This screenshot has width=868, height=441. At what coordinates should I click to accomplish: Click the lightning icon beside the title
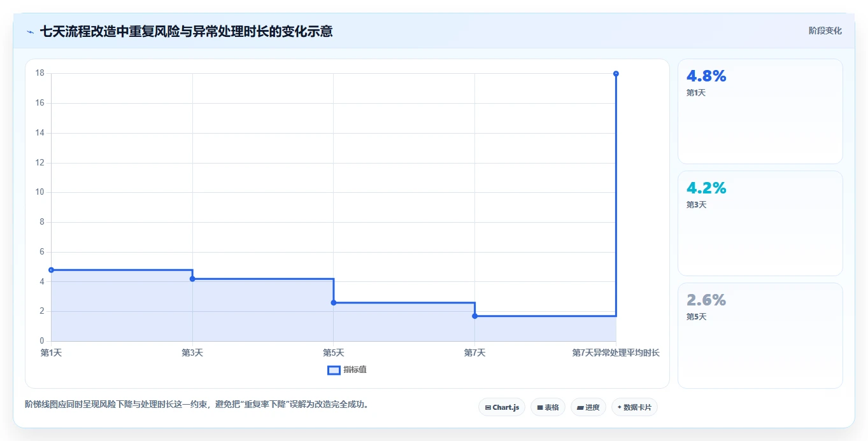tap(30, 32)
